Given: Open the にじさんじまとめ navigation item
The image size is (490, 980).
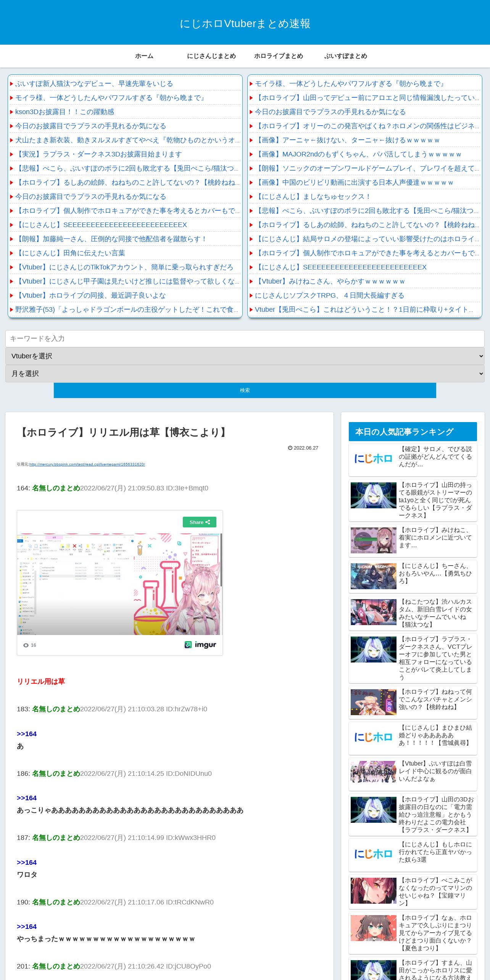Looking at the screenshot, I should (x=211, y=56).
